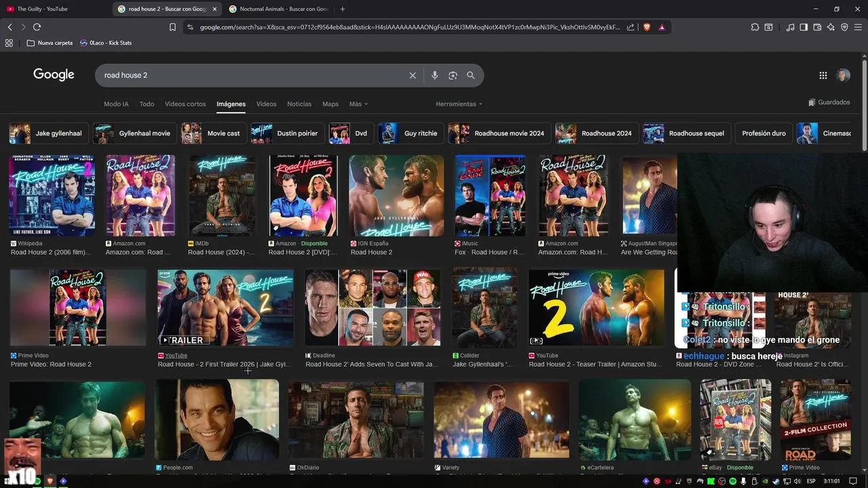Reload the current page
Viewport: 868px width, 488px height.
click(37, 27)
